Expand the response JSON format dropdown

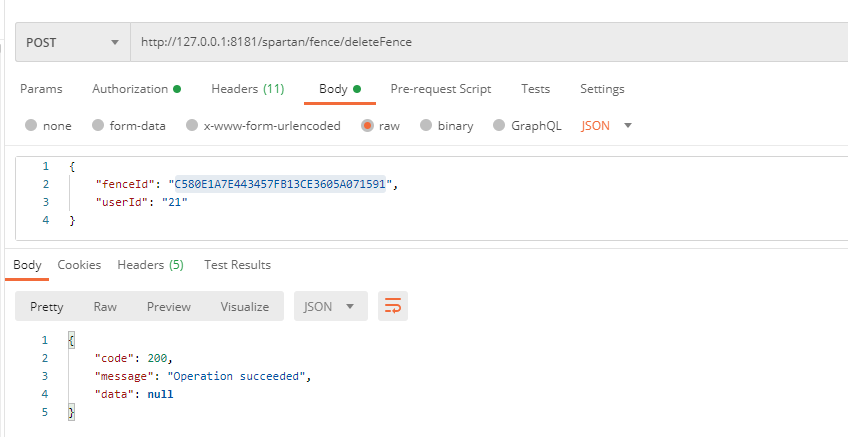[x=330, y=307]
